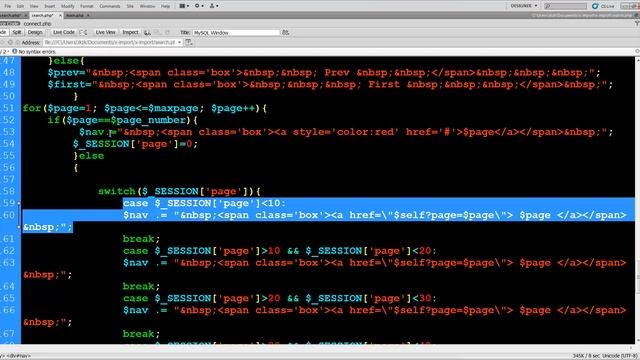Click '$first=' code on line 49
Screen dimensions: 640x360
[x=70, y=84]
